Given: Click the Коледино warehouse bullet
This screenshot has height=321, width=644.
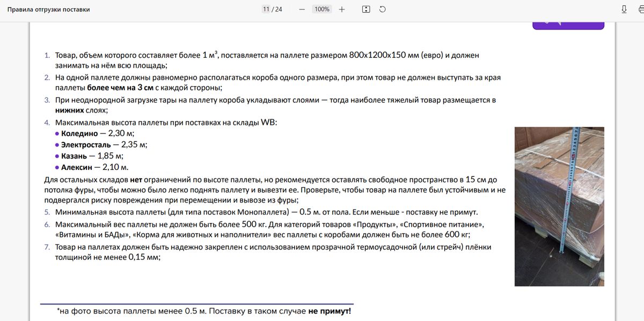Looking at the screenshot, I should [94, 133].
